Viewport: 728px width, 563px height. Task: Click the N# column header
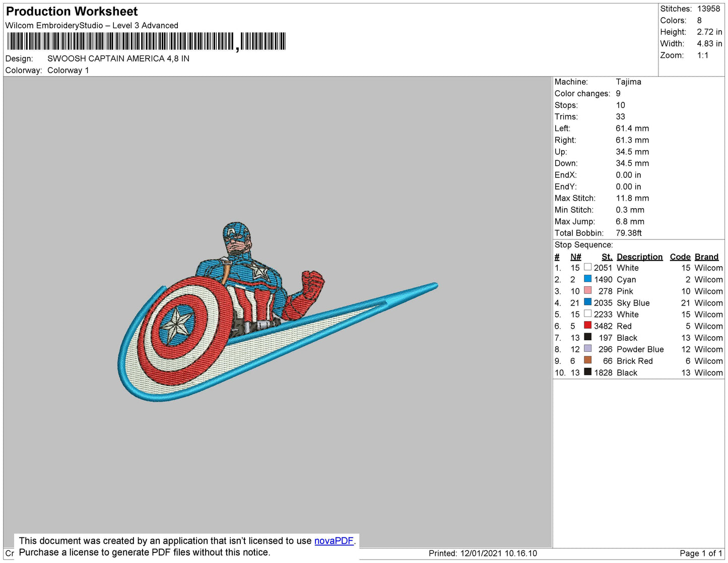pyautogui.click(x=575, y=257)
